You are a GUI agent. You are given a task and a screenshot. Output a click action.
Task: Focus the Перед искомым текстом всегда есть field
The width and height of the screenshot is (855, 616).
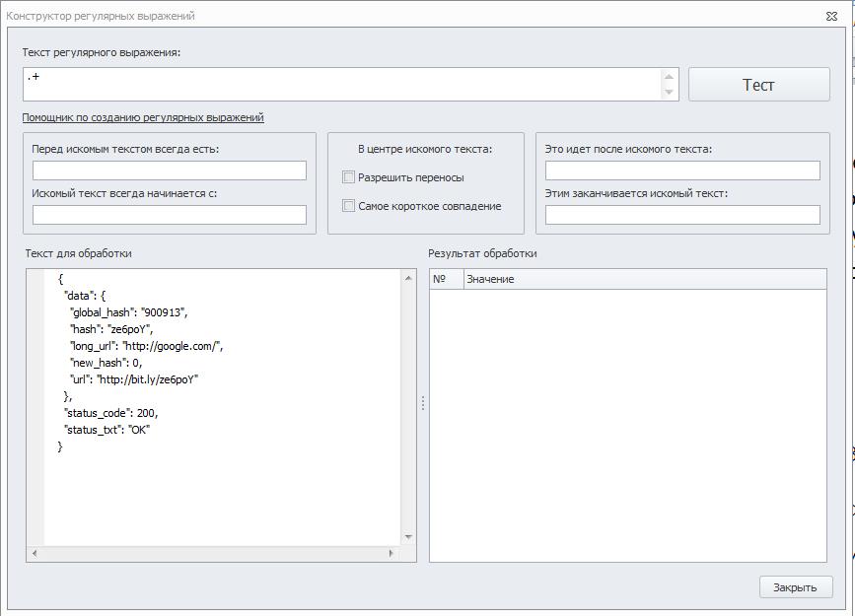(x=170, y=171)
